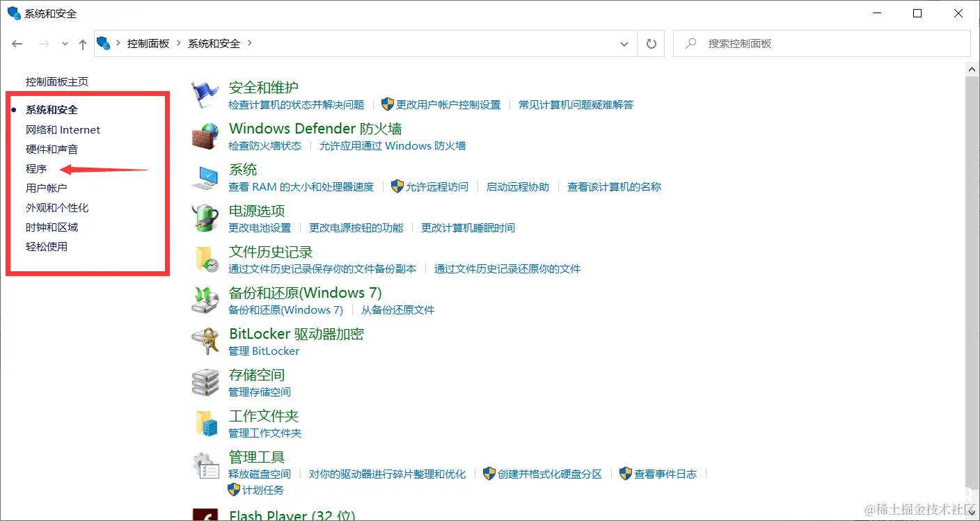This screenshot has width=980, height=521.
Task: Open 文件历史记录 via its folder-clock icon
Action: coord(205,259)
